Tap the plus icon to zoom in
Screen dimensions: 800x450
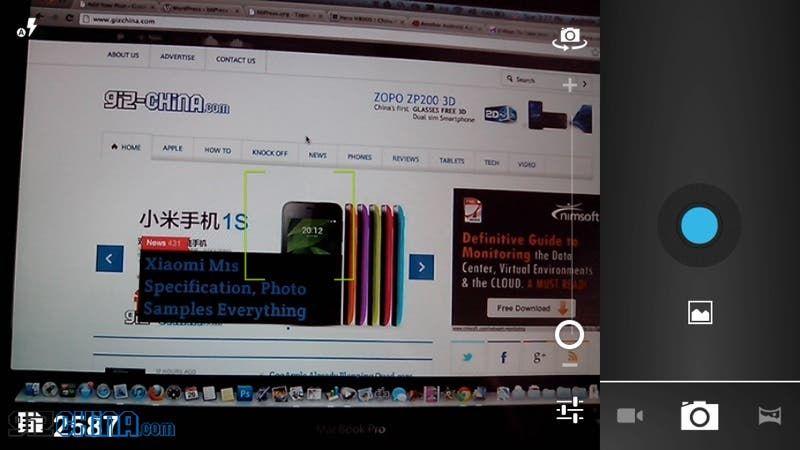coord(569,85)
